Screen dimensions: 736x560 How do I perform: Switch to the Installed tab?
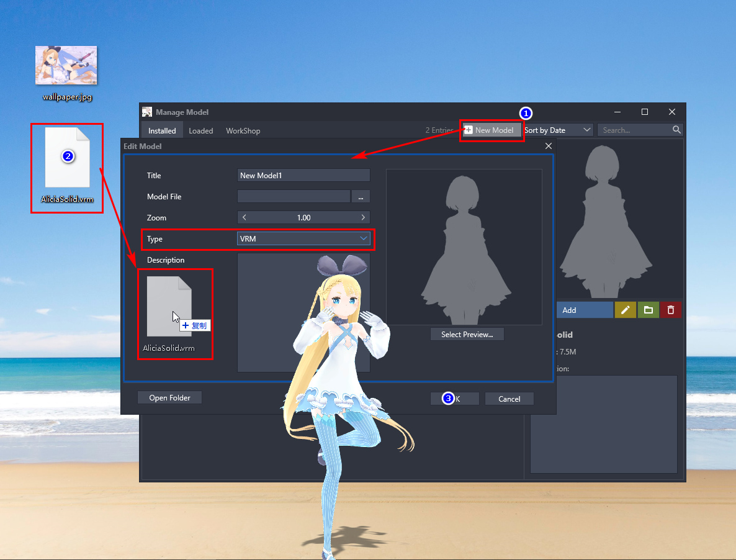coord(162,130)
